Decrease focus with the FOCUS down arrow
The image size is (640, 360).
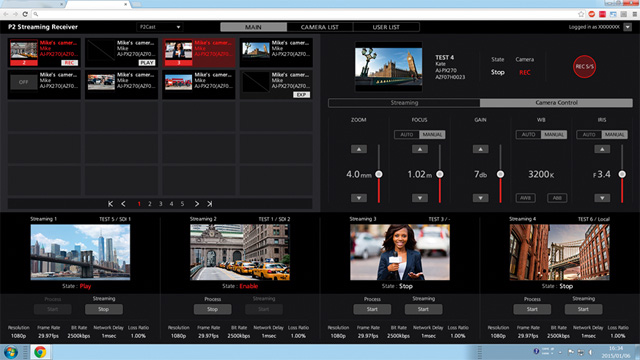pyautogui.click(x=420, y=198)
